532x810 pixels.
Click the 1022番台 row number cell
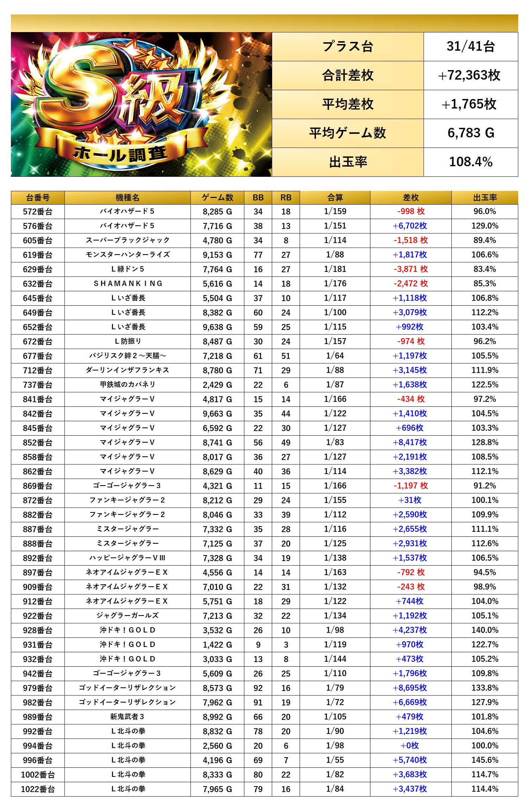point(38,789)
